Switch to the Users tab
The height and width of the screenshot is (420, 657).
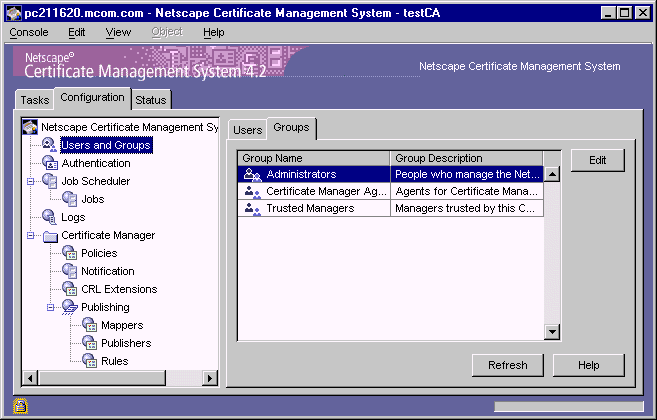point(248,130)
